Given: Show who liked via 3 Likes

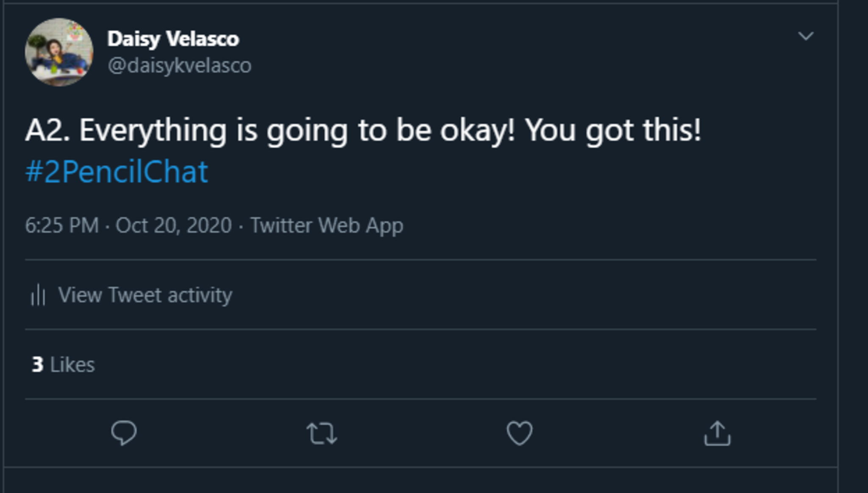Looking at the screenshot, I should 63,365.
